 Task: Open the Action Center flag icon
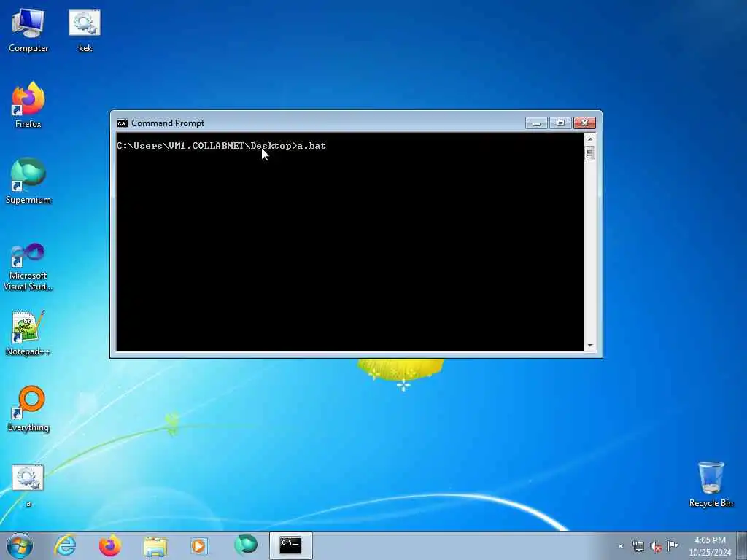673,545
